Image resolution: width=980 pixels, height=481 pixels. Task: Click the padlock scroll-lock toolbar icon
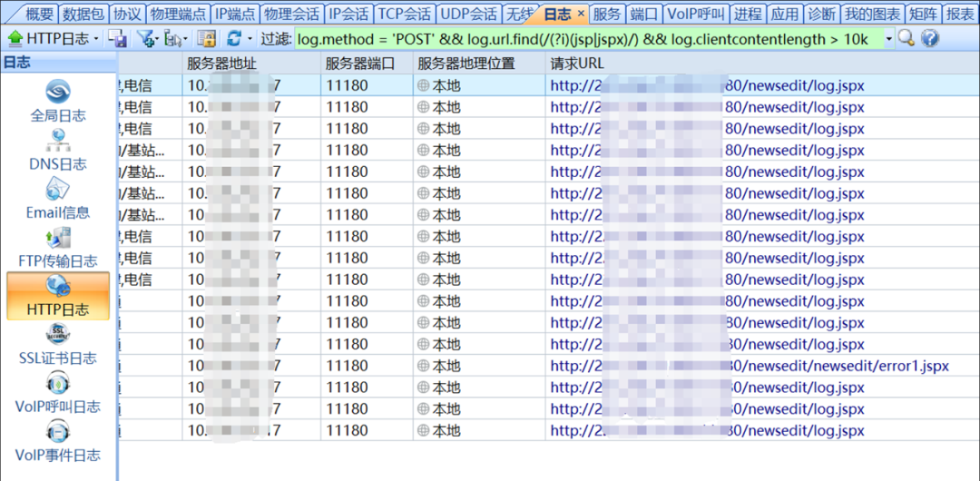(206, 39)
